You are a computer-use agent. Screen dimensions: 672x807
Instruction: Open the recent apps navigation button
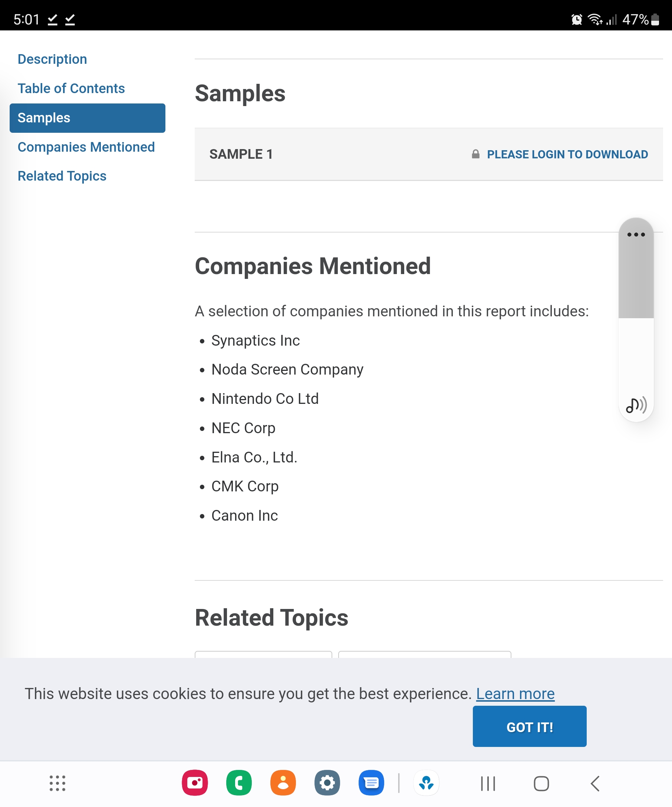(x=488, y=784)
